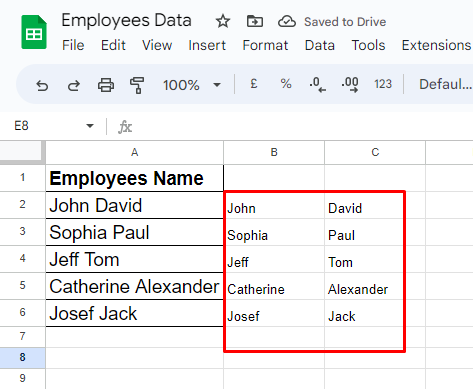Select cell containing Josef Jack

tap(134, 313)
